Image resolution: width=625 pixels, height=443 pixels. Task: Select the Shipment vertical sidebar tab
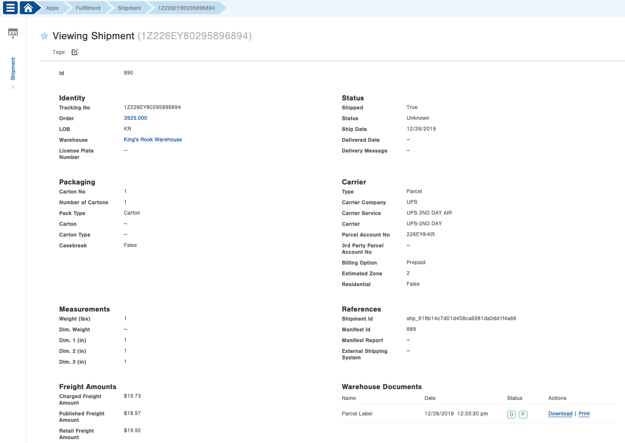pos(13,68)
